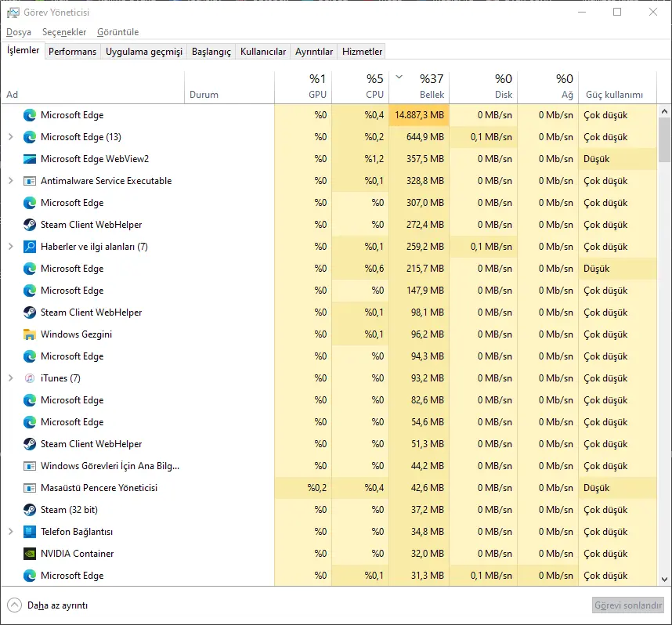Click Edge icon in the 82,6 MB row
The image size is (672, 625).
[30, 400]
